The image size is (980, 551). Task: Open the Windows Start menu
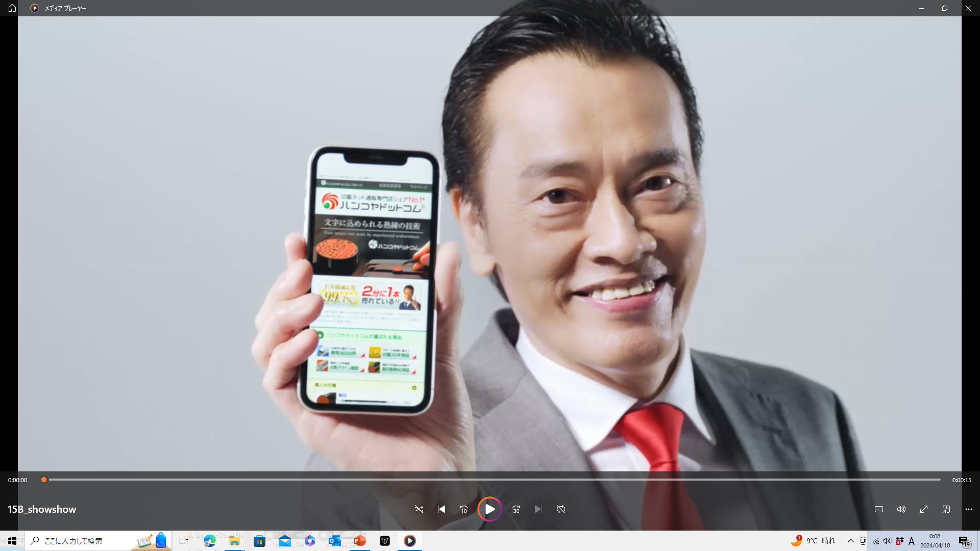[x=12, y=541]
